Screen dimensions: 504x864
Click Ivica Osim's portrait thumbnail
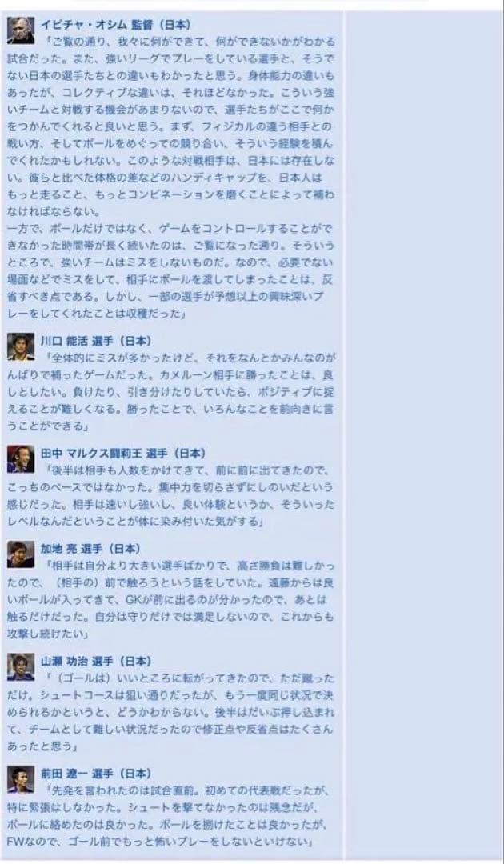pyautogui.click(x=21, y=30)
